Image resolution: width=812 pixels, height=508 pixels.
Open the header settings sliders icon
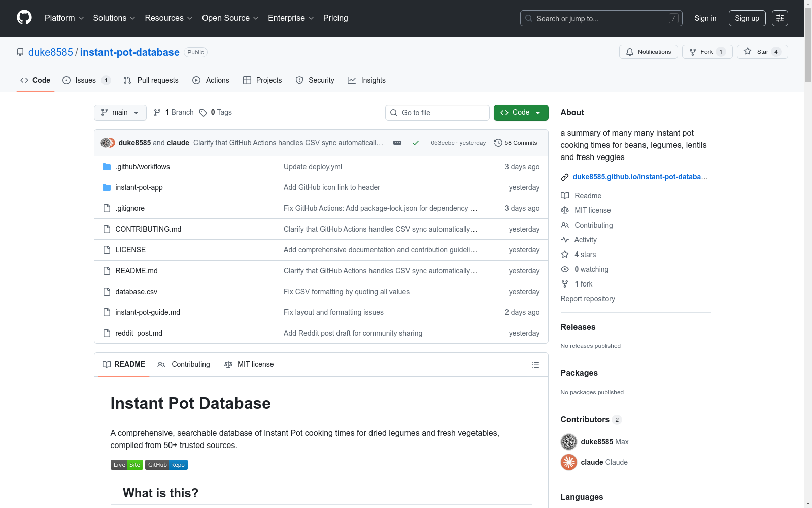780,18
